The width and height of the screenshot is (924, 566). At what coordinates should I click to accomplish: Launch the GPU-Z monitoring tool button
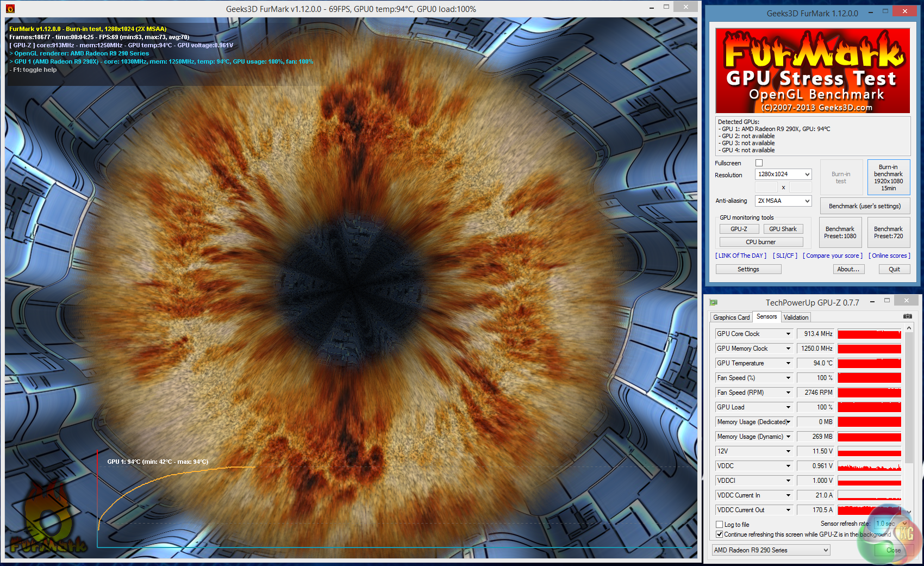[739, 229]
